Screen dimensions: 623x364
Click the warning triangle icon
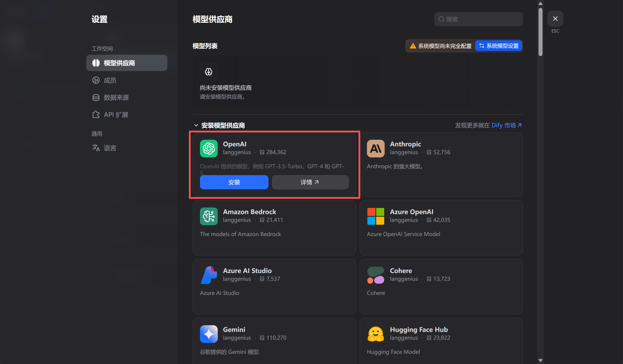tap(413, 46)
